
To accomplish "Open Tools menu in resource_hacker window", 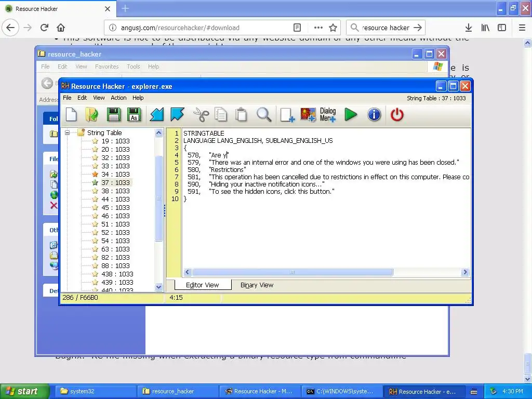I will click(x=134, y=66).
